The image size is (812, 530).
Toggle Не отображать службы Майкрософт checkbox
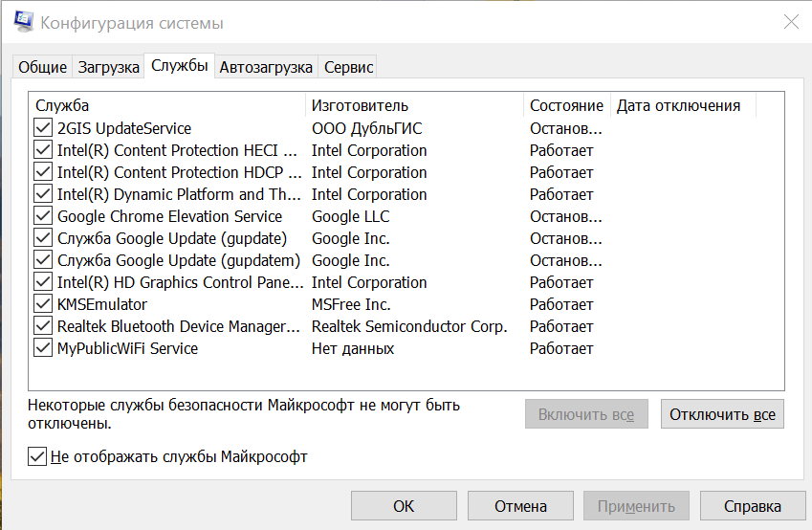click(37, 457)
